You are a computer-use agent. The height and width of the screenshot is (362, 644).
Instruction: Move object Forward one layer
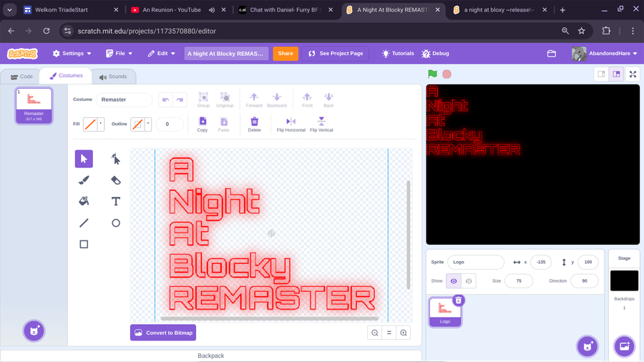point(254,99)
